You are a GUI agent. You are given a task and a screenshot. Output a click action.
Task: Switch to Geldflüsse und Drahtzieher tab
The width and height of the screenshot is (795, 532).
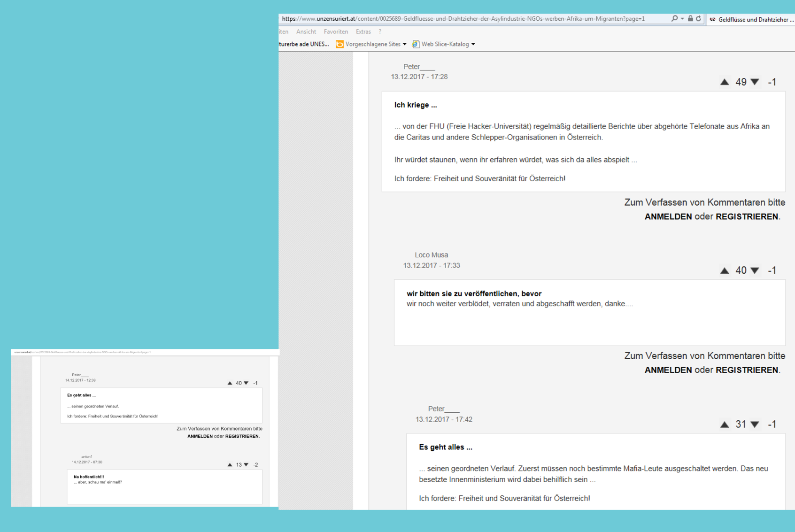(x=751, y=19)
